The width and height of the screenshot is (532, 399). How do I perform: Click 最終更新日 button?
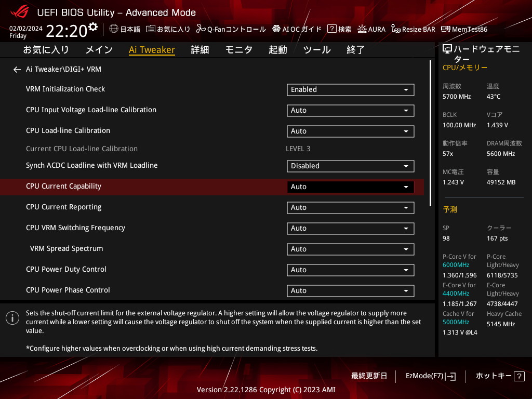point(369,376)
